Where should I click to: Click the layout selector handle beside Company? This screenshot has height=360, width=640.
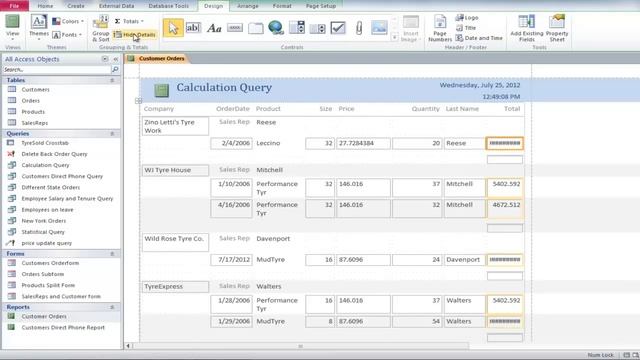[x=138, y=100]
